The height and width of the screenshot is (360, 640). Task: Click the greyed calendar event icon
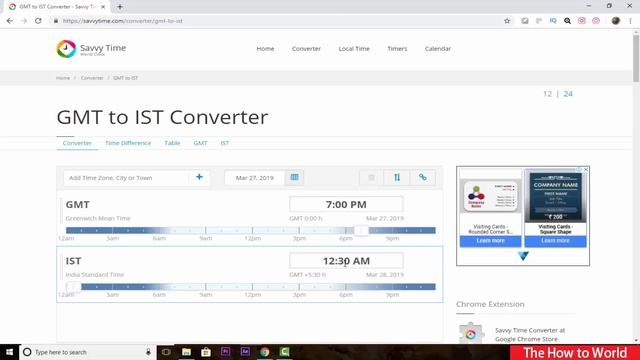coord(371,178)
